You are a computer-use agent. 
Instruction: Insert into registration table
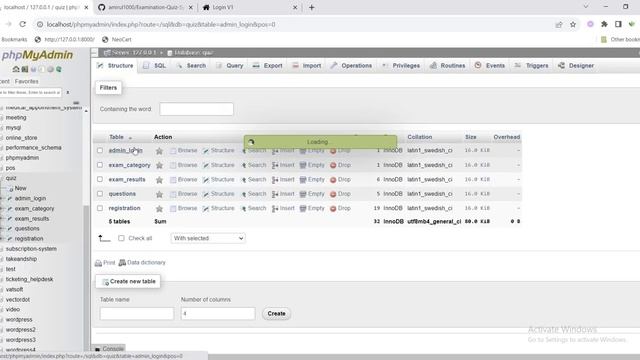click(x=283, y=208)
